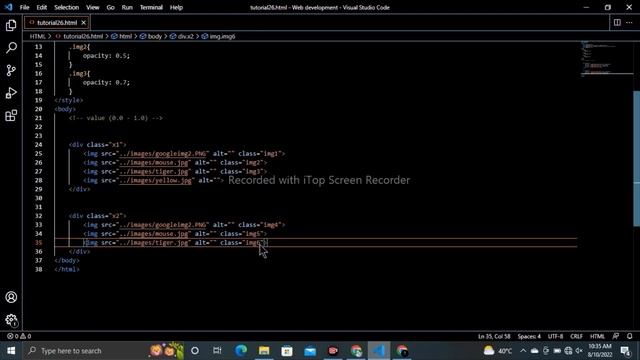Viewport: 640px width, 360px height.
Task: Open the editor More Actions ellipsis
Action: coord(629,22)
